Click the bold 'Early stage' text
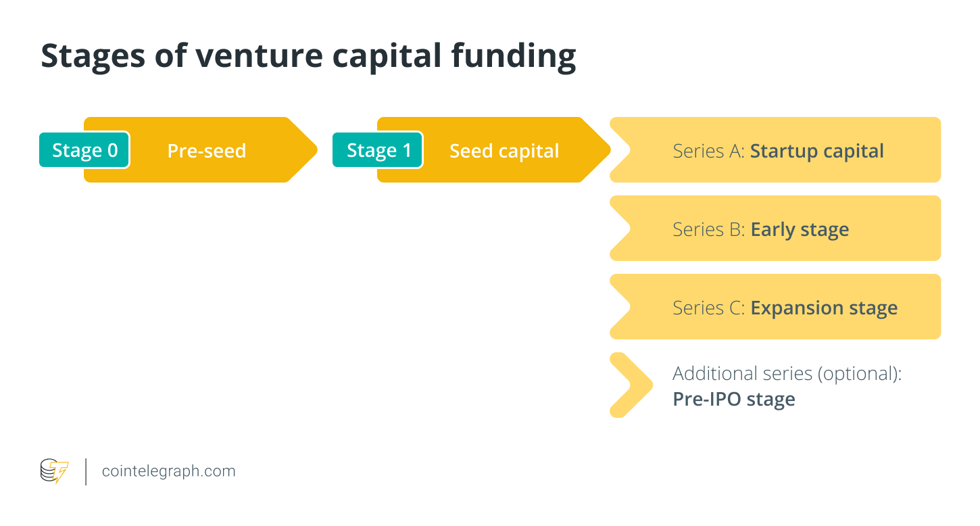This screenshot has height=526, width=980. (800, 230)
